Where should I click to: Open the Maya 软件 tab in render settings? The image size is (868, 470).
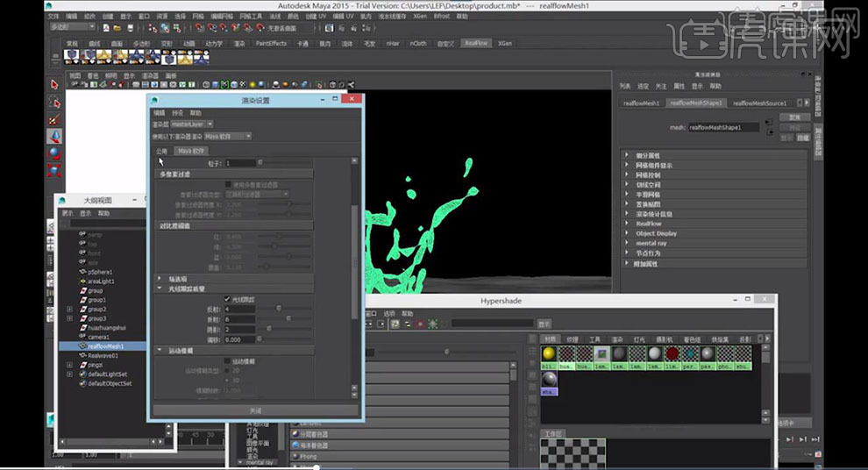coord(191,151)
